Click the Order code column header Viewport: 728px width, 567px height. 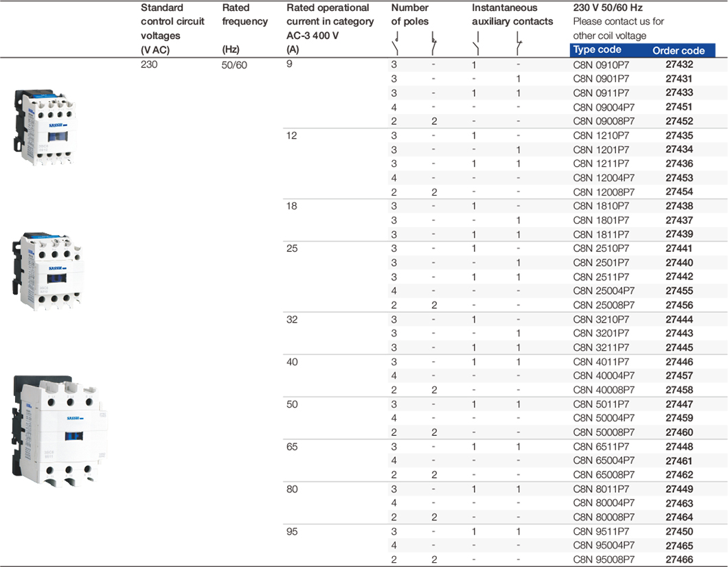(x=679, y=51)
